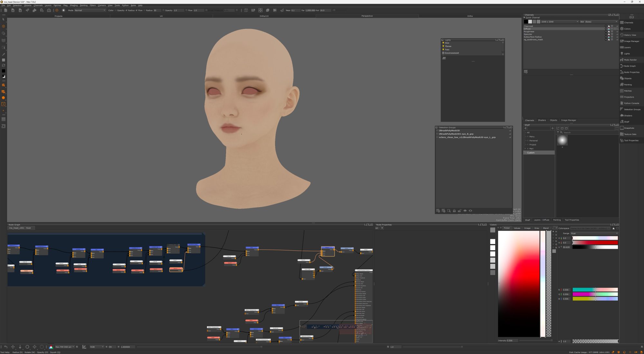
Task: Switch to the Shaders tab
Action: click(x=542, y=120)
